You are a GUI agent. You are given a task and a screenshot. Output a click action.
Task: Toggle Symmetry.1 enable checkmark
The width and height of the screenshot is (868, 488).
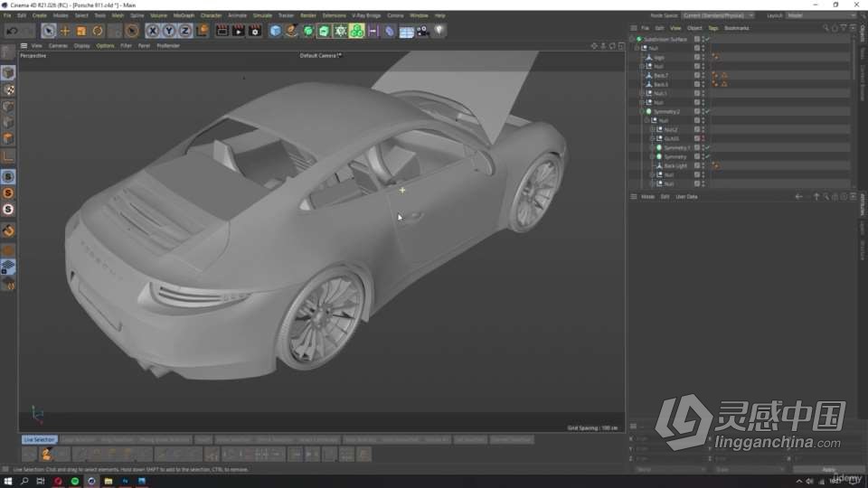click(707, 147)
